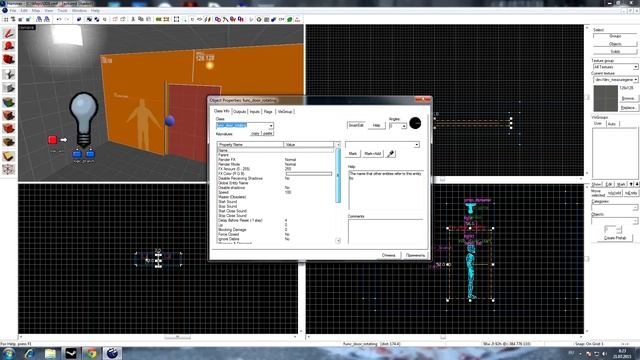This screenshot has height=360, width=640.
Task: Click the Toggle grid toolbar icon
Action: (x=6, y=19)
